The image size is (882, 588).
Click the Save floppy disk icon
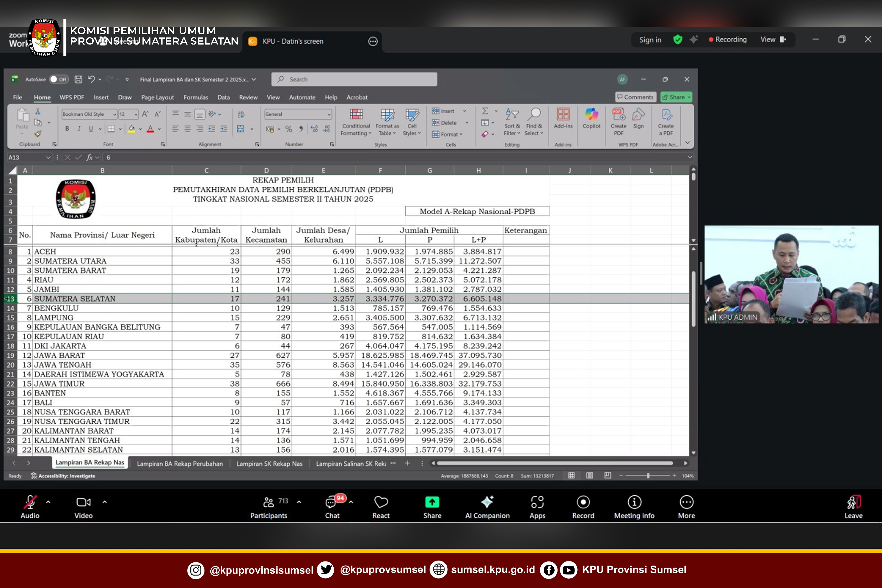click(78, 79)
